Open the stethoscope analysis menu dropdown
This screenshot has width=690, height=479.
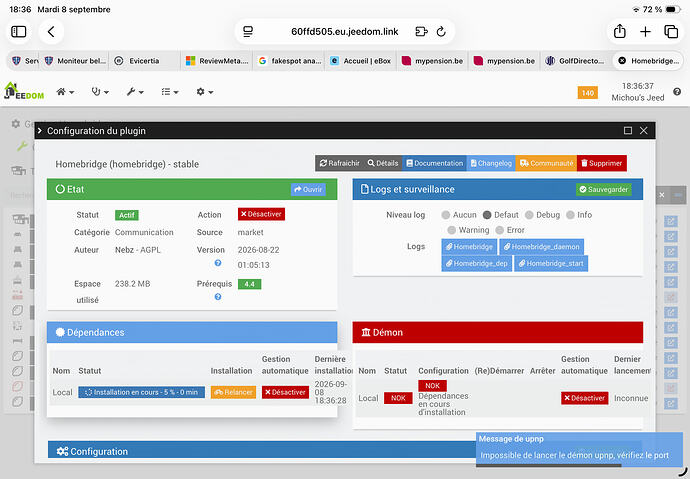(x=100, y=91)
